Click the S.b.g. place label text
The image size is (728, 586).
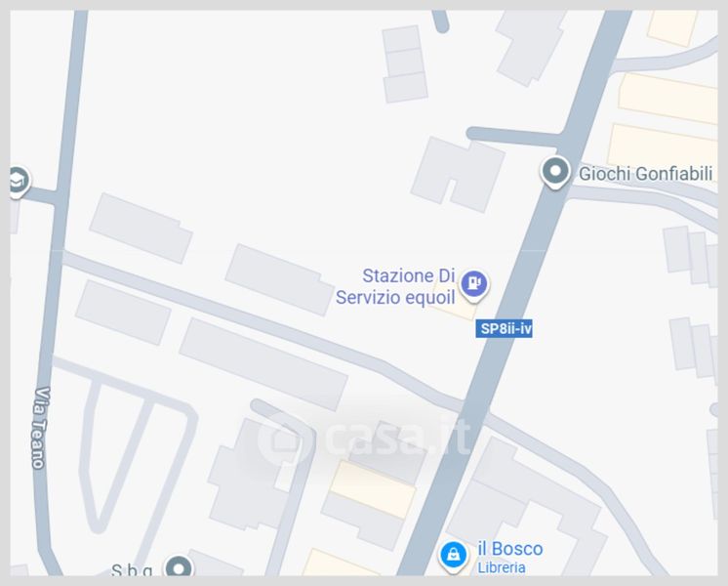[x=132, y=570]
